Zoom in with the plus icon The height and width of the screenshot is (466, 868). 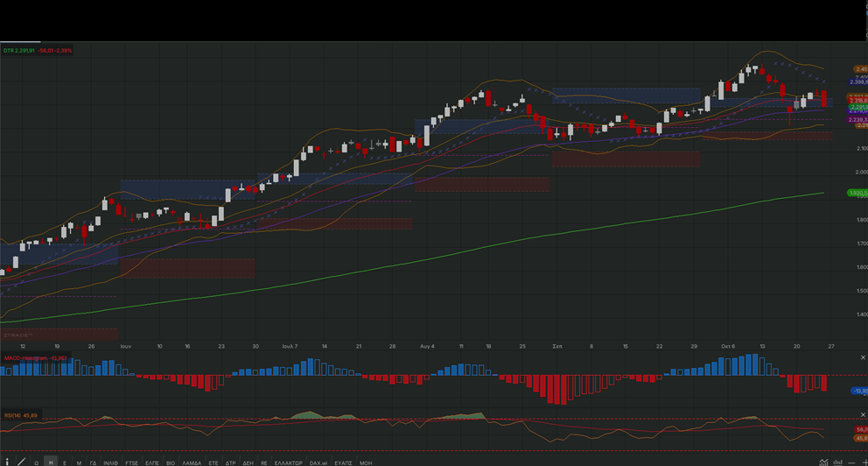[864, 462]
